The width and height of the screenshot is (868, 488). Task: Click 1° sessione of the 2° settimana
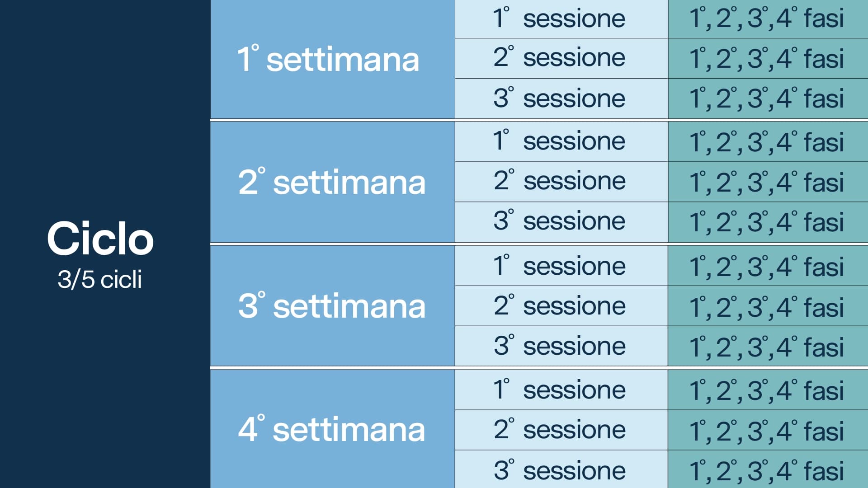pos(561,141)
